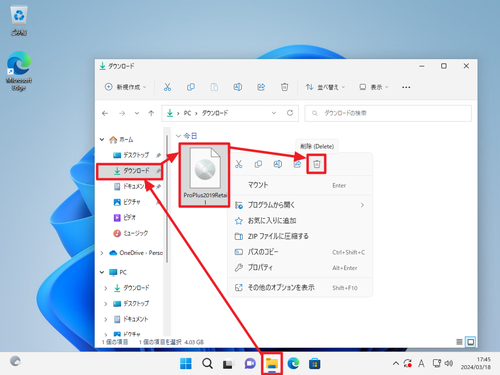Screen dimensions: 500x375
Task: Collapse the 今日 group header
Action: [178, 136]
